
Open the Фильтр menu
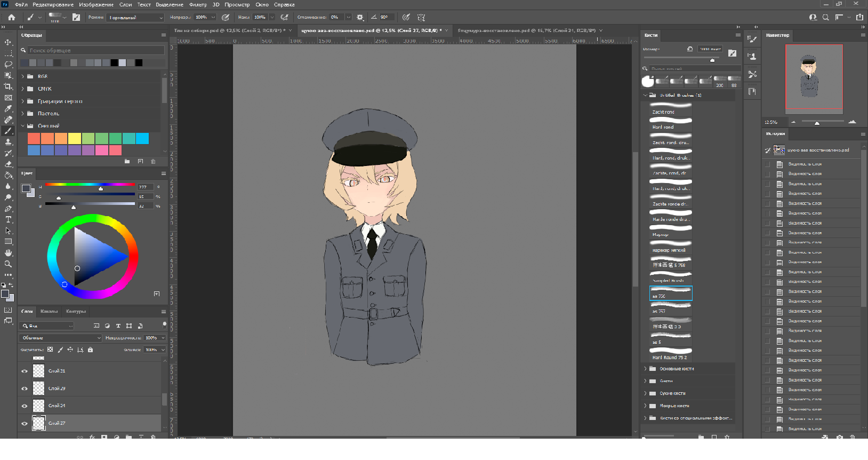[x=198, y=5]
